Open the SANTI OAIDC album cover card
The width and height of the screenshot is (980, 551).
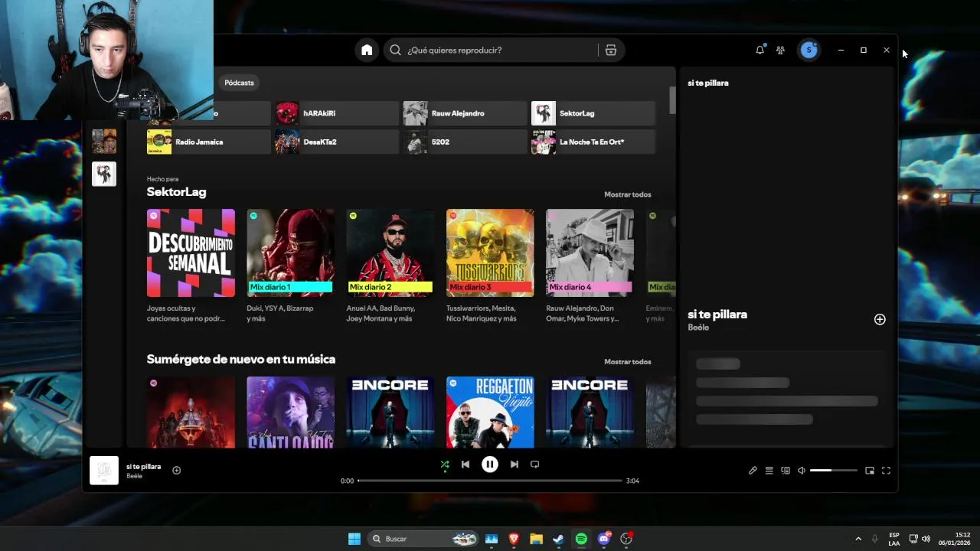coord(290,412)
